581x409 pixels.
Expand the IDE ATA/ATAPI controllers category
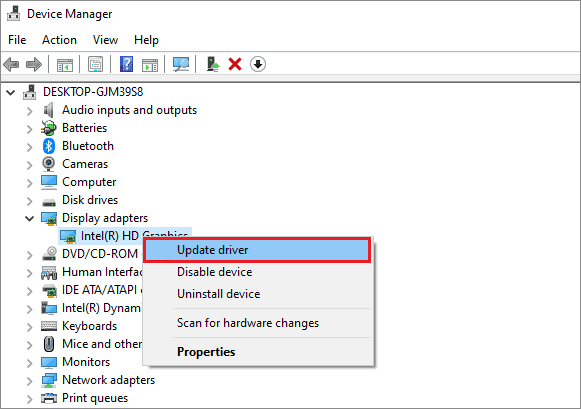pos(30,291)
